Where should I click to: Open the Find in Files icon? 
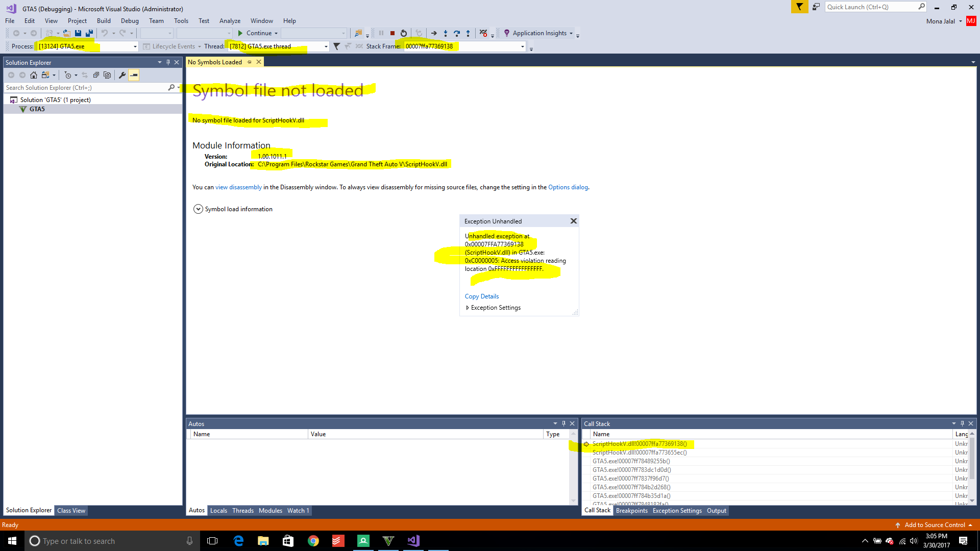pos(358,33)
